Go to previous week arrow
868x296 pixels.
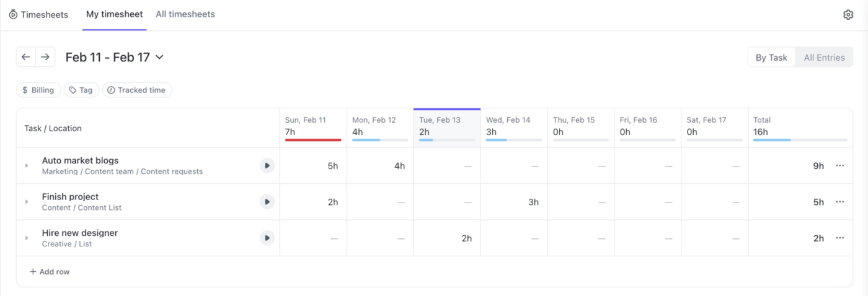pos(25,57)
